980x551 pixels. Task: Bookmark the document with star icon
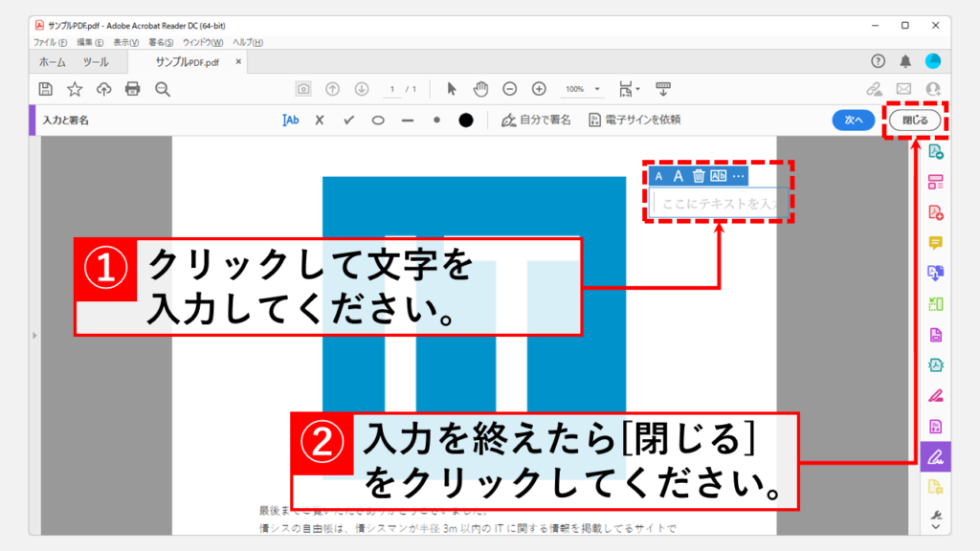tap(75, 89)
